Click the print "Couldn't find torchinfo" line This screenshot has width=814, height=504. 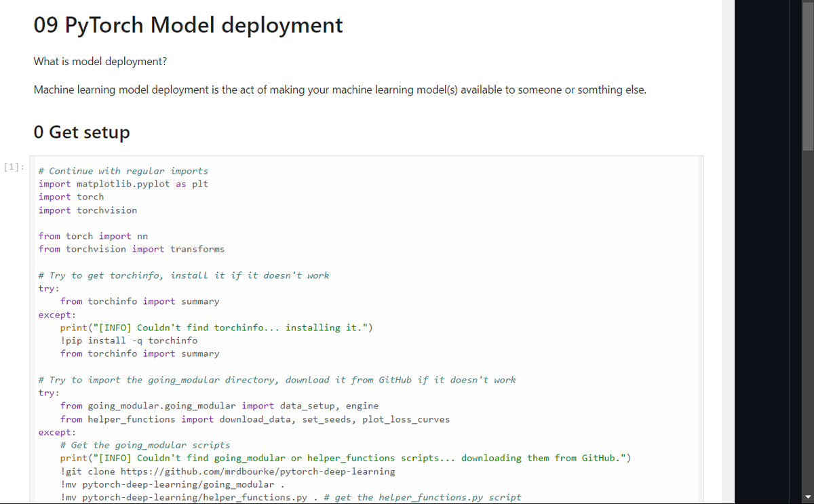216,328
